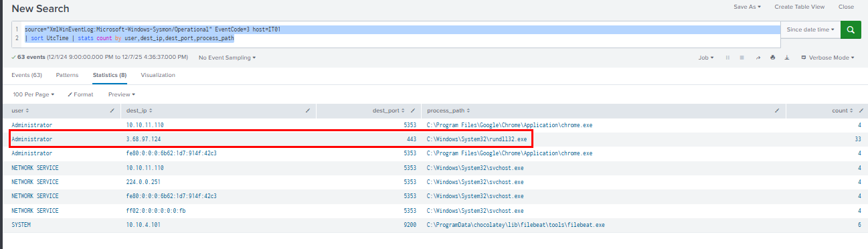Edit the process_path column format pencil
Viewport: 868px width, 249px height.
pos(777,110)
